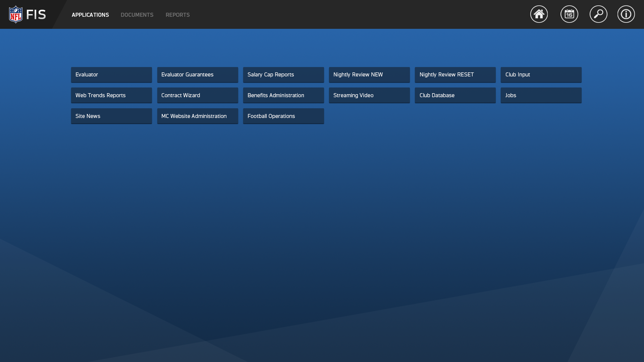
Task: Open Benefits Administration
Action: [x=283, y=95]
